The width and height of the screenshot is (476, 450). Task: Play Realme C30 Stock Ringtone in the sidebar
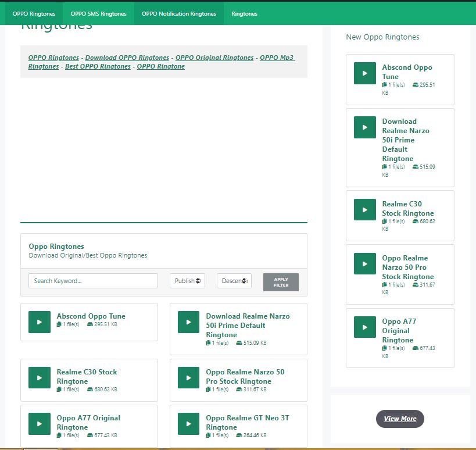(x=364, y=209)
